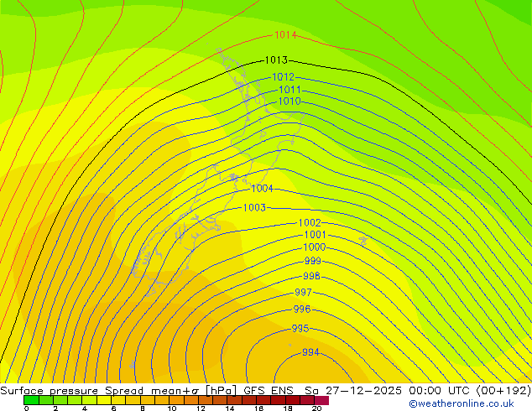The width and height of the screenshot is (532, 411).
Task: Select the 1003 contour label
Action: [x=254, y=207]
